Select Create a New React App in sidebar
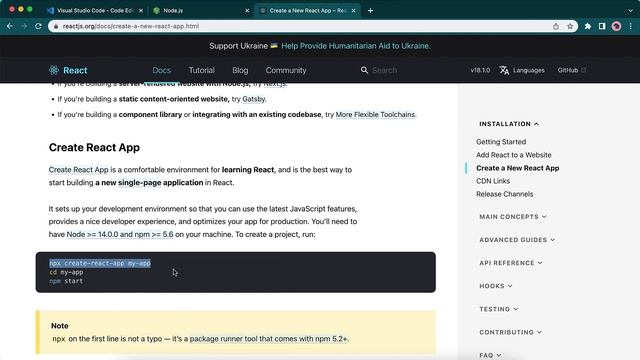The width and height of the screenshot is (640, 360). 518,168
